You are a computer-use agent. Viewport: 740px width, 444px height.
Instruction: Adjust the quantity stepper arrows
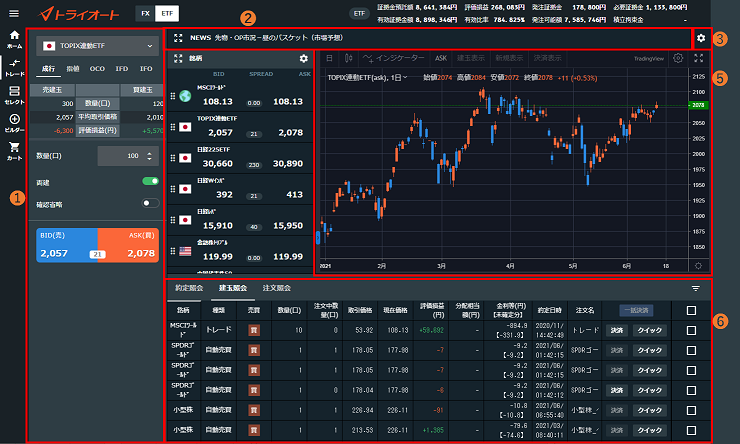(150, 156)
